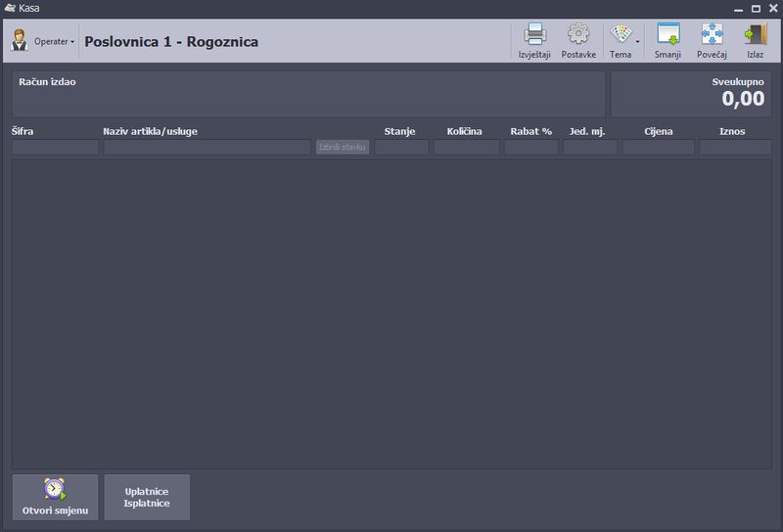Click the Izbriši stavku button
Image resolution: width=783 pixels, height=532 pixels.
(x=343, y=147)
